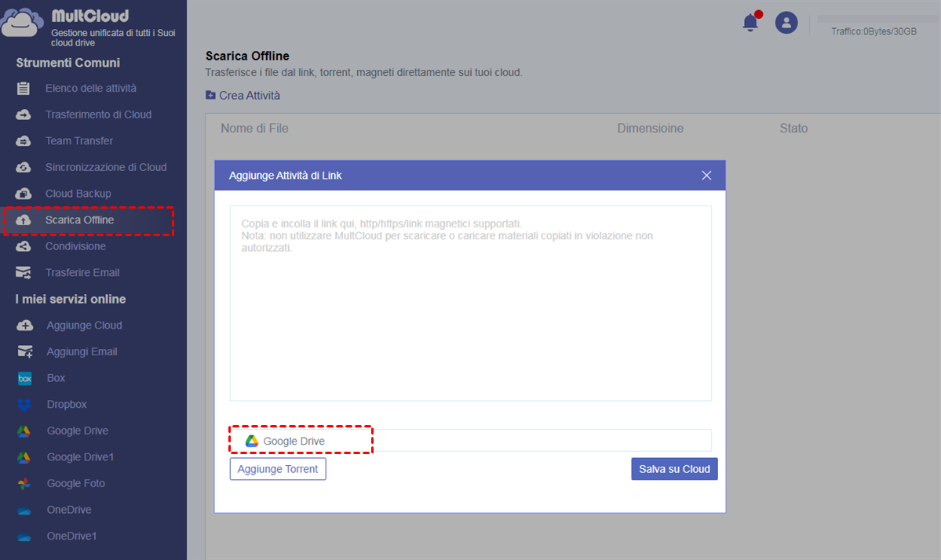Click the Salva su Cloud button
941x560 pixels.
pos(674,469)
